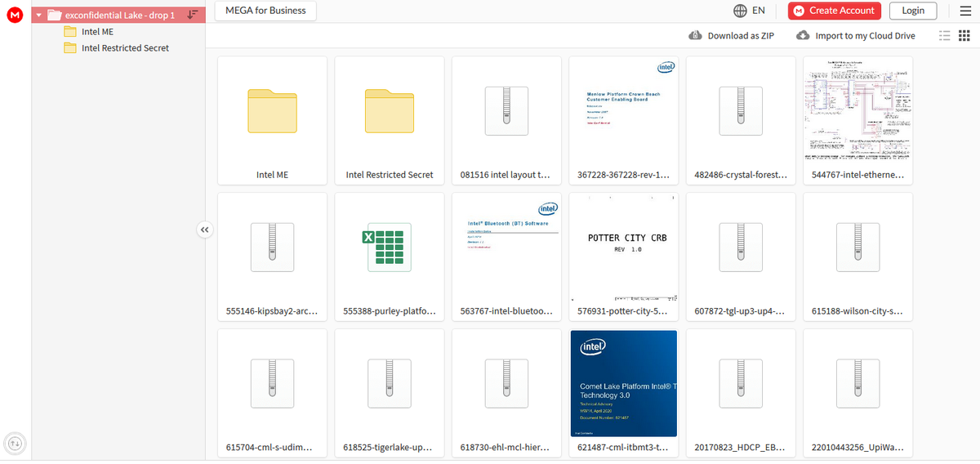
Task: Click Import to my Cloud Drive
Action: 856,36
